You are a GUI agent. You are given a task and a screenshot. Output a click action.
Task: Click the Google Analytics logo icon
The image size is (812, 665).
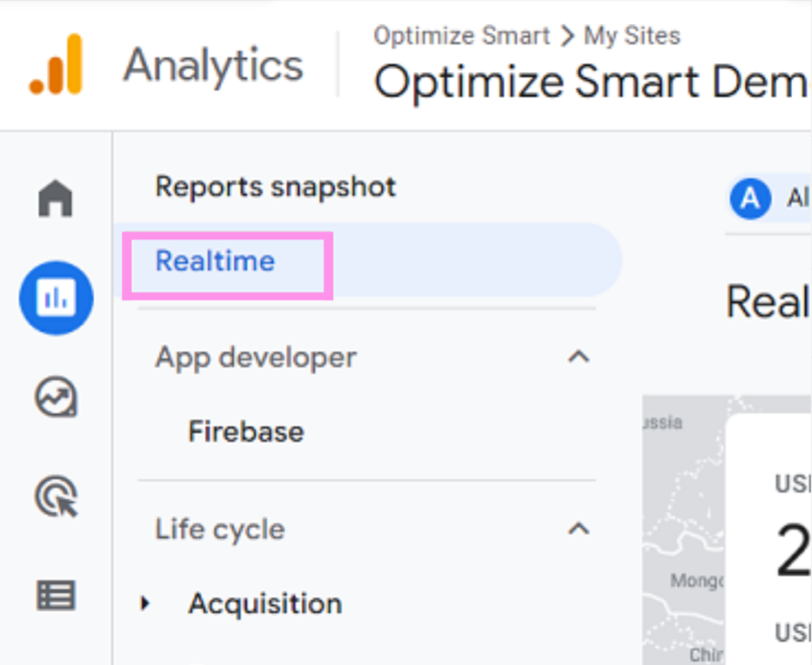[56, 65]
